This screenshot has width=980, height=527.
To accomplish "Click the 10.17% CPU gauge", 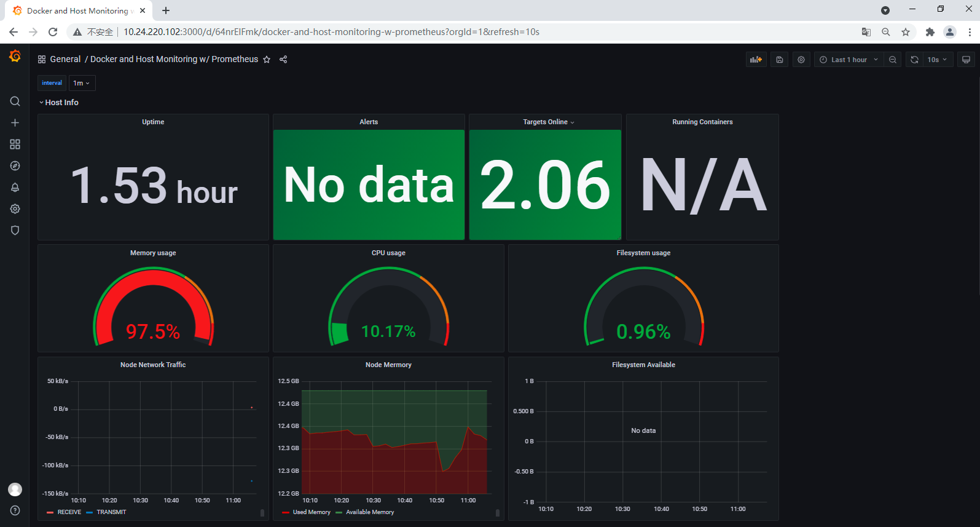I will 388,307.
